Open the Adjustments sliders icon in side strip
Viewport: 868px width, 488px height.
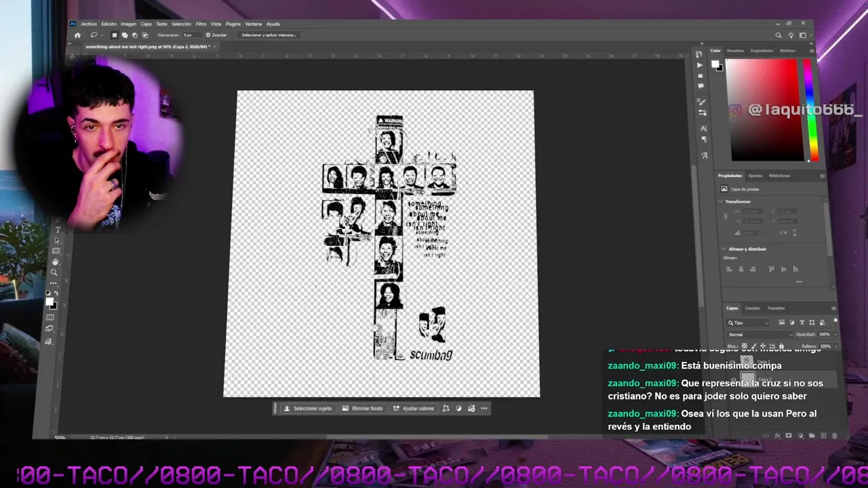[703, 113]
